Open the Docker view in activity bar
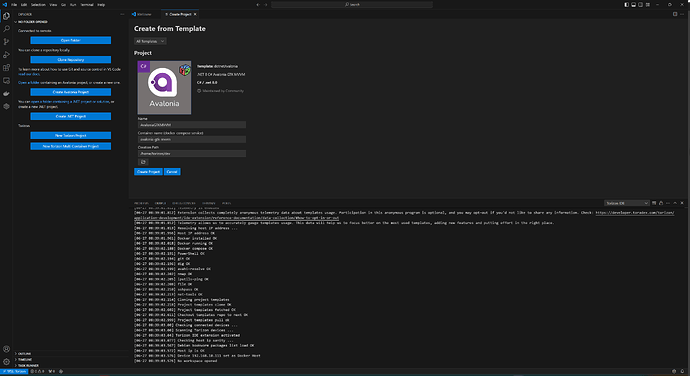The height and width of the screenshot is (376, 690). [6, 93]
